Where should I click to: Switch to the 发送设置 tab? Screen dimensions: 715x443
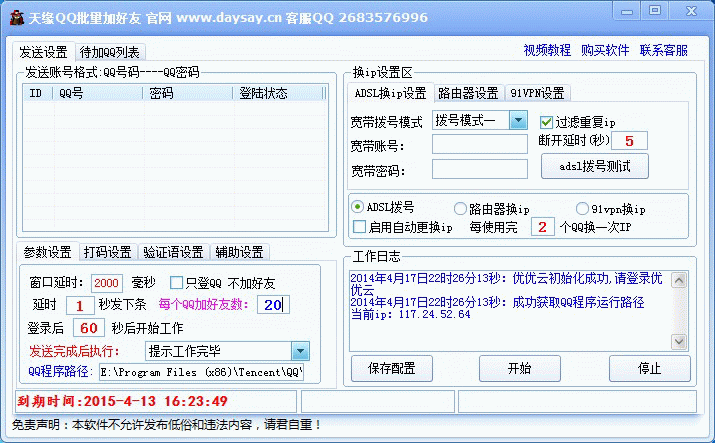43,52
